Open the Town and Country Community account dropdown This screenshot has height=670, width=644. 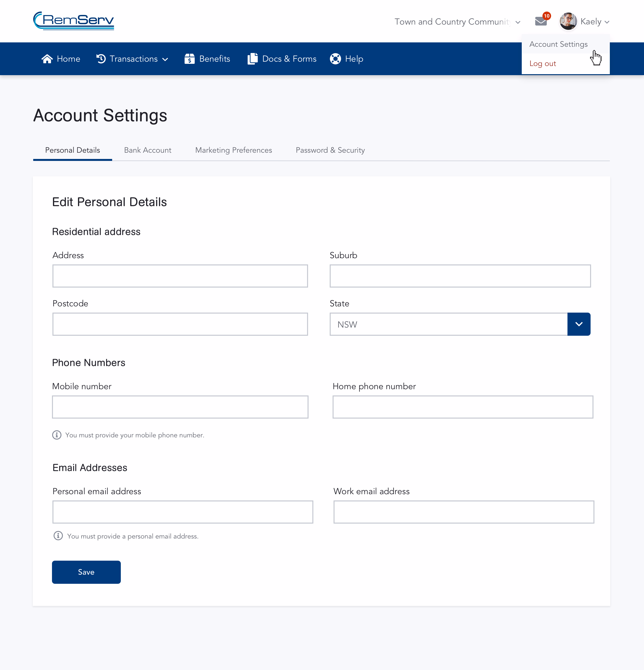(518, 21)
